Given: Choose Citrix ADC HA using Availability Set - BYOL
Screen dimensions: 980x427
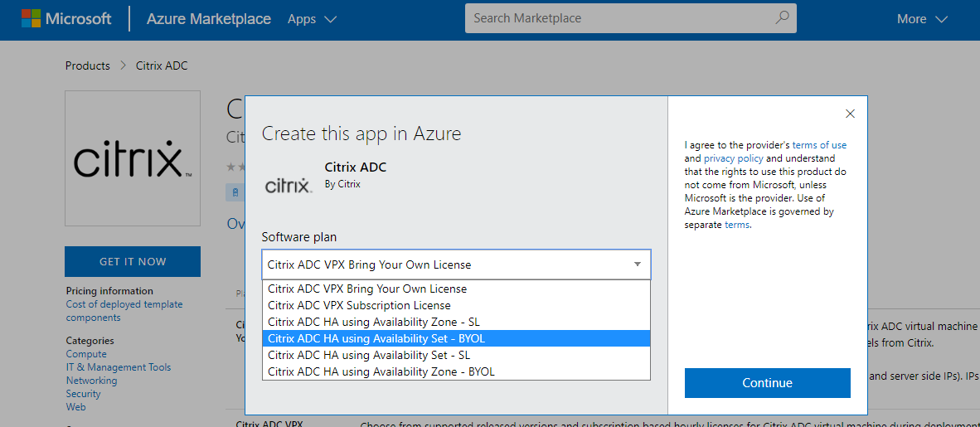Looking at the screenshot, I should [x=456, y=338].
